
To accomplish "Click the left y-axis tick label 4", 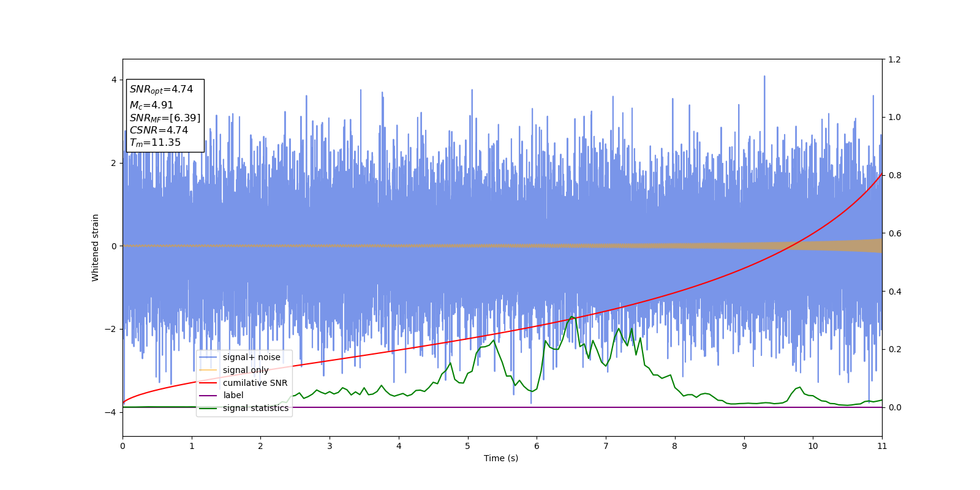I will (x=113, y=80).
